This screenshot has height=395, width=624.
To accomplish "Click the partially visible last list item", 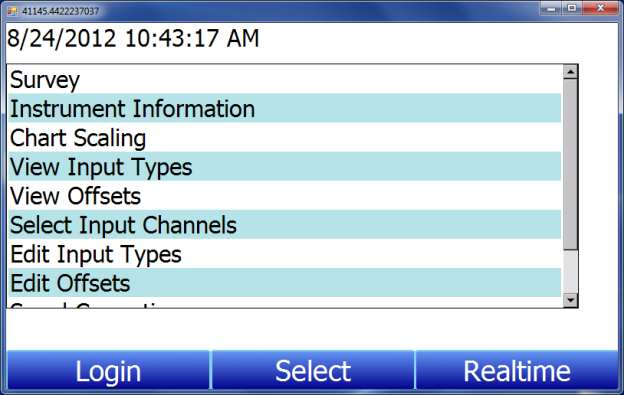I will 285,302.
